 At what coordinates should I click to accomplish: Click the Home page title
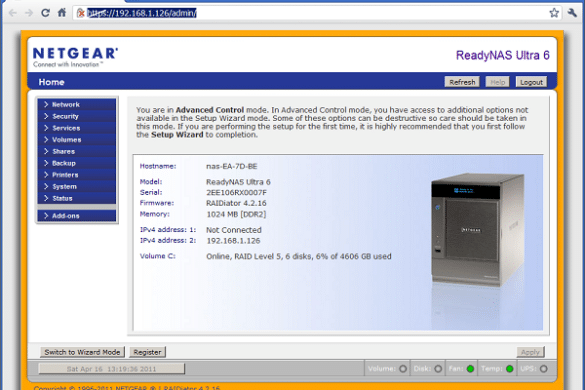[51, 82]
